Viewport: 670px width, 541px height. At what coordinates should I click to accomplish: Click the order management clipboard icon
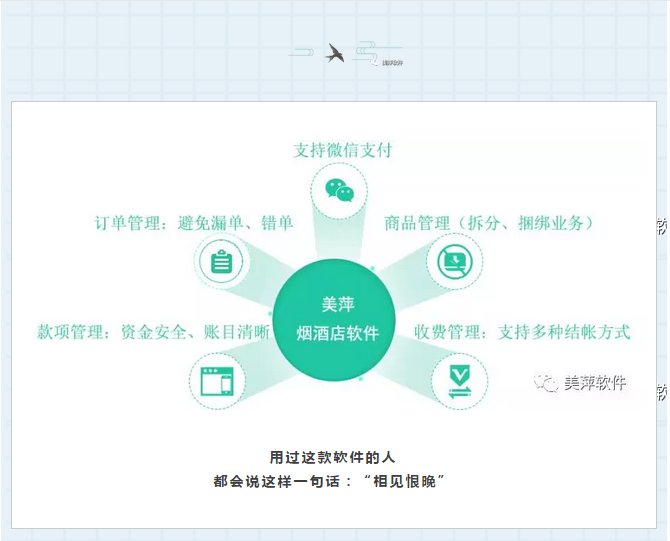[221, 261]
